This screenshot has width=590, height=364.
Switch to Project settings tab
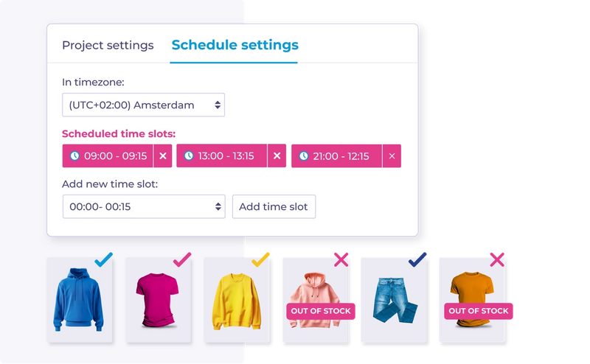tap(108, 45)
